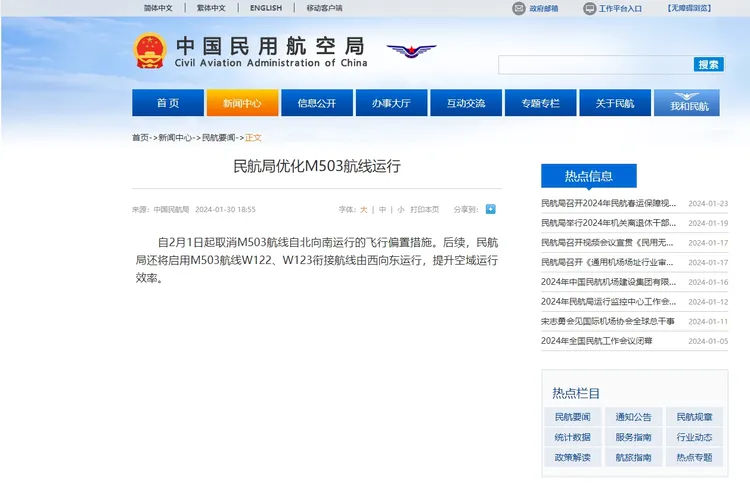Open 我和民航 navigation tab
This screenshot has height=497, width=750.
pos(687,102)
